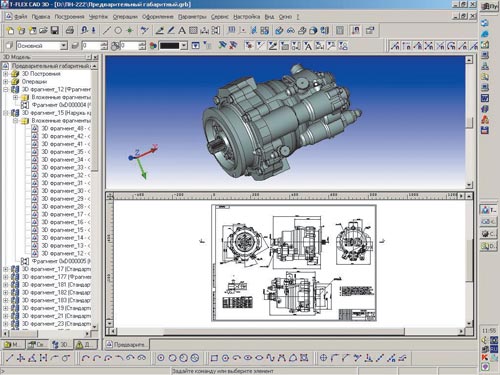The image size is (500, 375).
Task: Select the line construction tool in the top toolbar
Action: [x=107, y=31]
